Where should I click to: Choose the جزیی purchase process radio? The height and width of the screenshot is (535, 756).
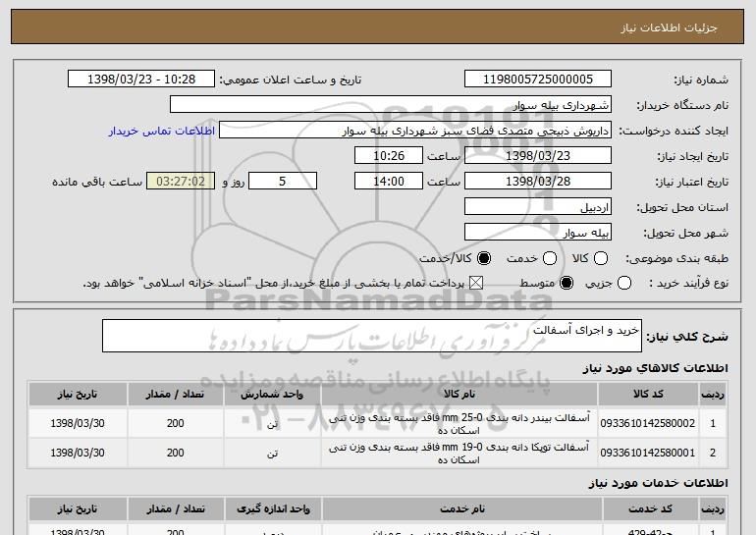pos(623,283)
